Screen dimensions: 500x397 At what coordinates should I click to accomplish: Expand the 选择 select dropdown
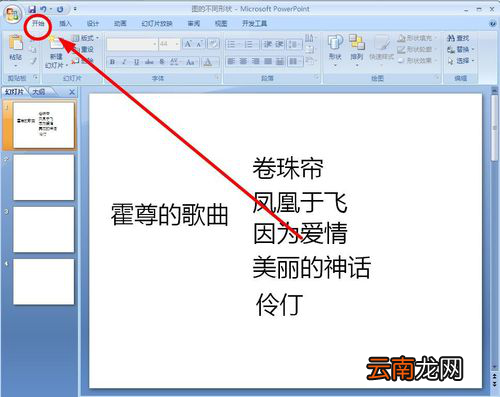click(x=461, y=61)
